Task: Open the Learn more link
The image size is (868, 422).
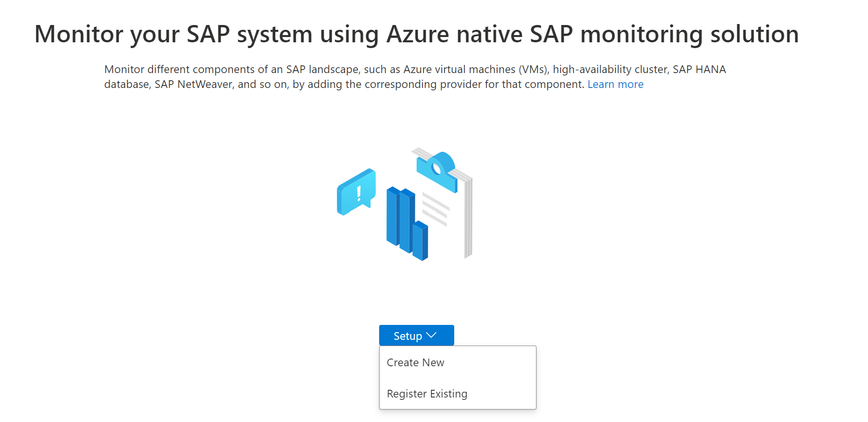Action: 615,85
